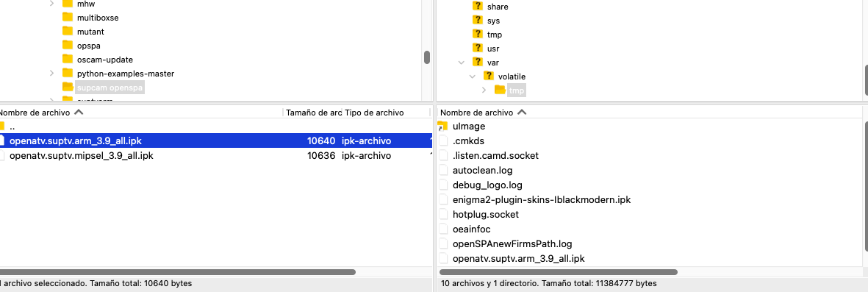Viewport: 868px width, 292px height.
Task: Click the supcam openspa folder icon
Action: pyautogui.click(x=68, y=87)
